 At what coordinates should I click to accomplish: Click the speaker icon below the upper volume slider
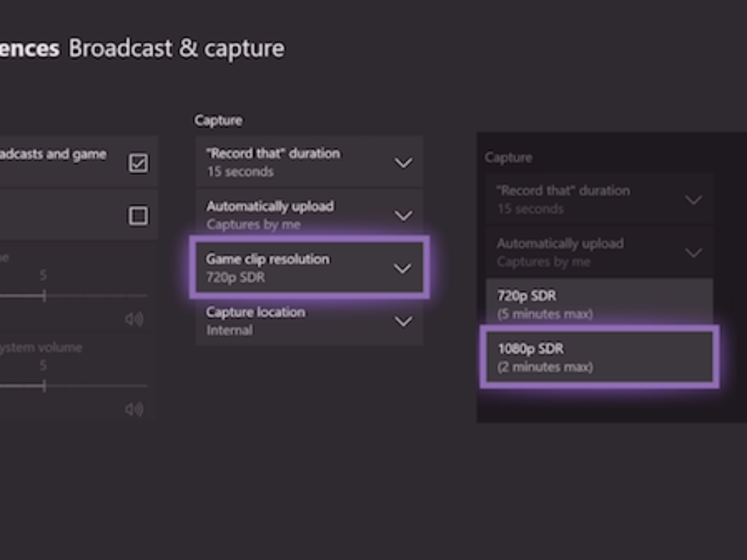(x=133, y=319)
